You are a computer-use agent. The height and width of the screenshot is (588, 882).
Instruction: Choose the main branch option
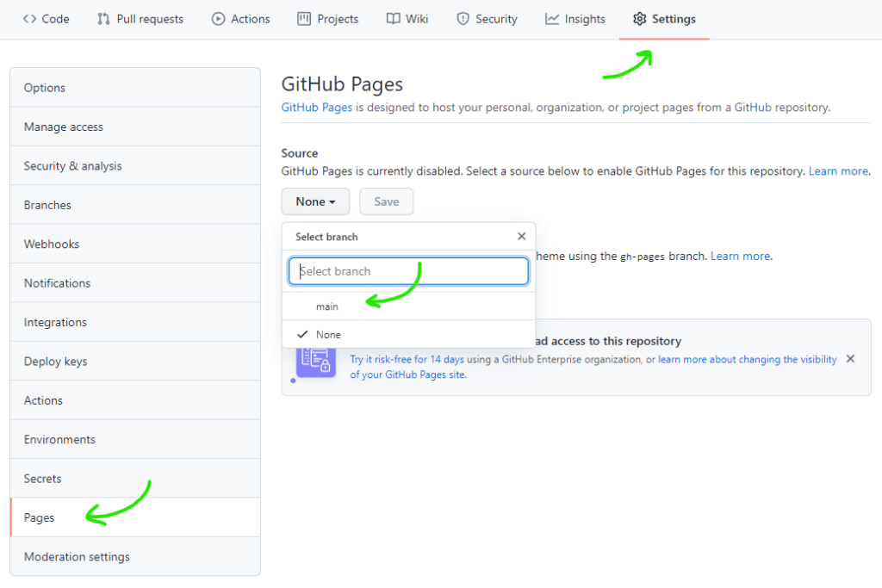click(408, 306)
